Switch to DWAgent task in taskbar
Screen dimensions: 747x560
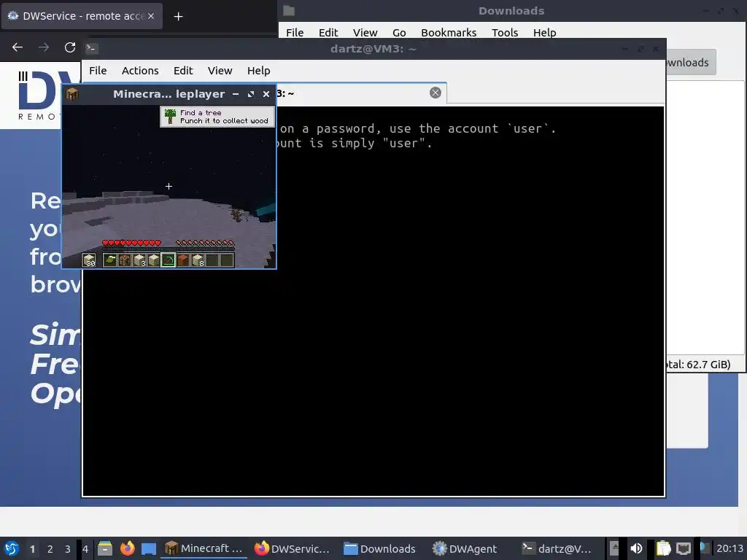pyautogui.click(x=465, y=548)
